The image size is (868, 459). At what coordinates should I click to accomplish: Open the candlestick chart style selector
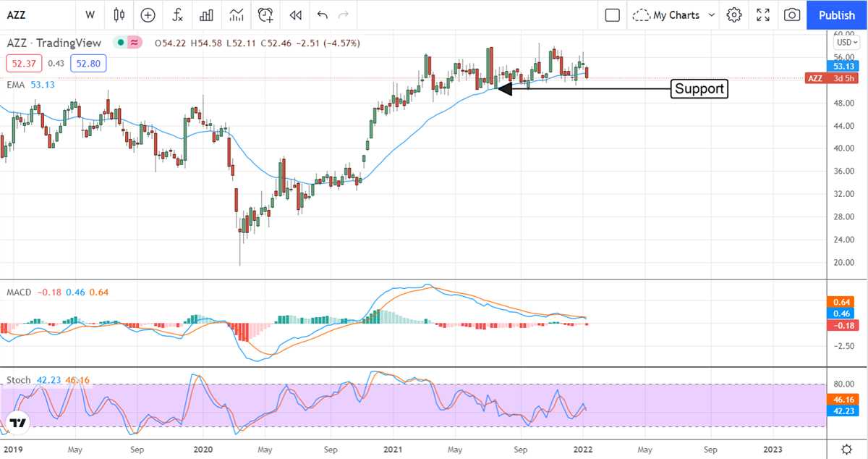119,14
